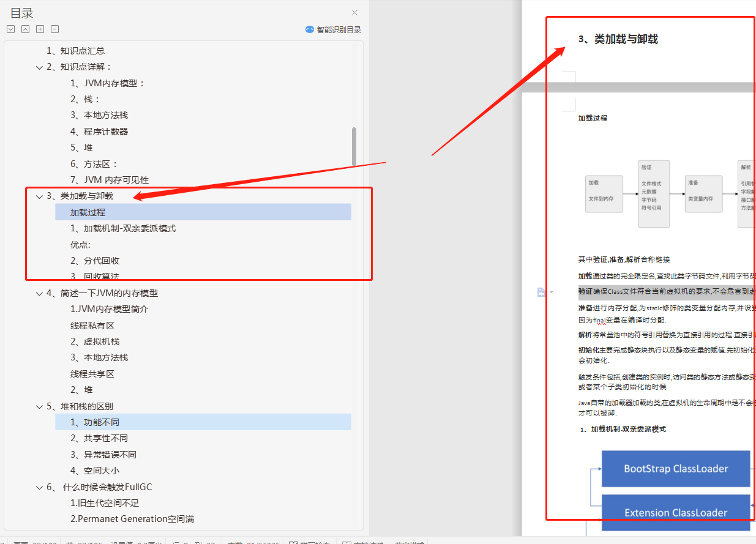
Task: Go to 1、JVM内存模型： outline entry
Action: [x=108, y=83]
